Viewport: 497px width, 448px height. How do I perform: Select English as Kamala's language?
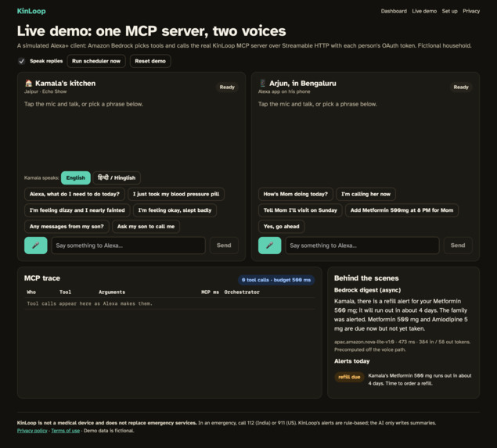click(x=75, y=178)
